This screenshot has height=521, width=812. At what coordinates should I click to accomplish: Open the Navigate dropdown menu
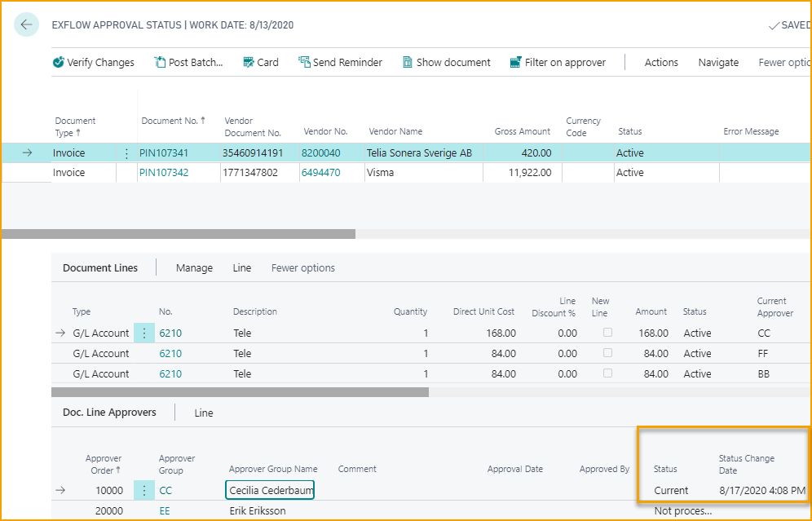point(718,63)
